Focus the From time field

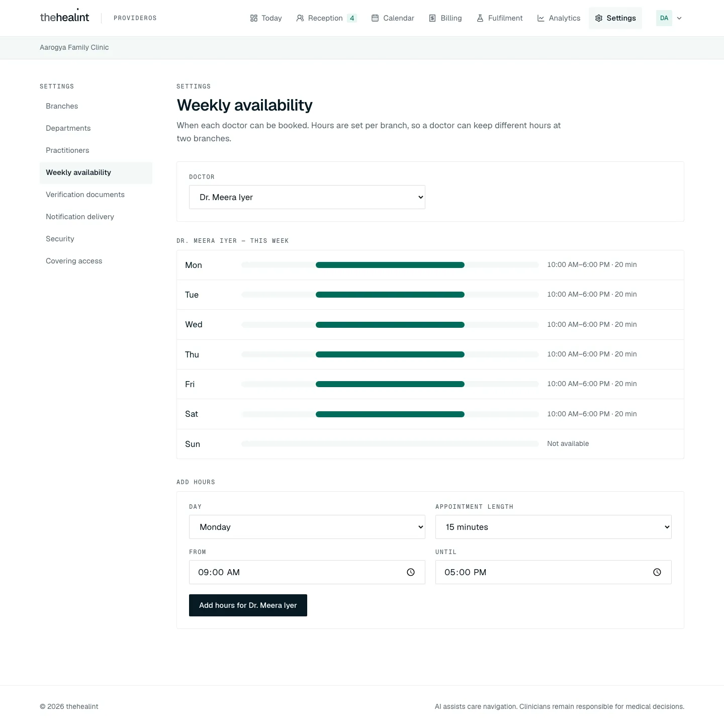307,572
